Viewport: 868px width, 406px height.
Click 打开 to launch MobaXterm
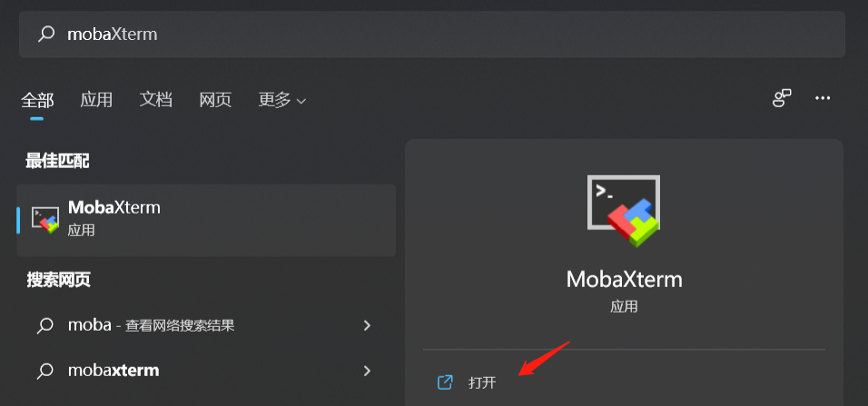(x=482, y=382)
